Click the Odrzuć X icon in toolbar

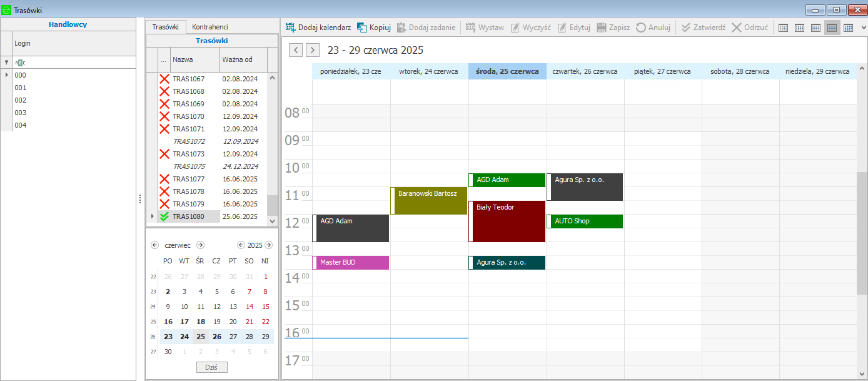click(737, 28)
